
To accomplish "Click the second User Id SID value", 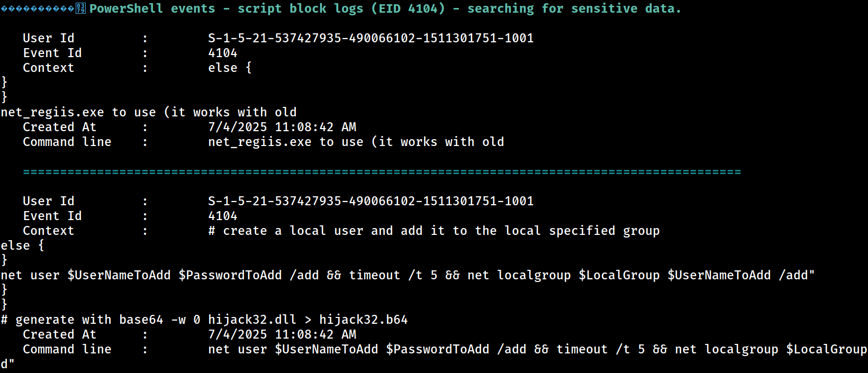I will 370,201.
